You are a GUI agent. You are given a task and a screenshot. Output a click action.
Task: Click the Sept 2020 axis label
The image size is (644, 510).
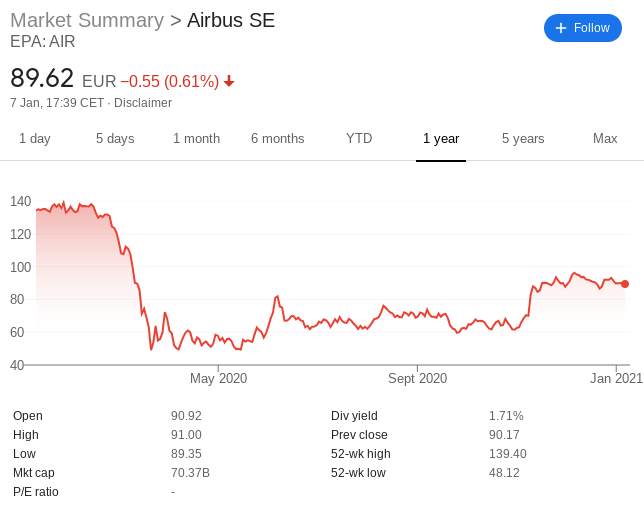click(417, 378)
